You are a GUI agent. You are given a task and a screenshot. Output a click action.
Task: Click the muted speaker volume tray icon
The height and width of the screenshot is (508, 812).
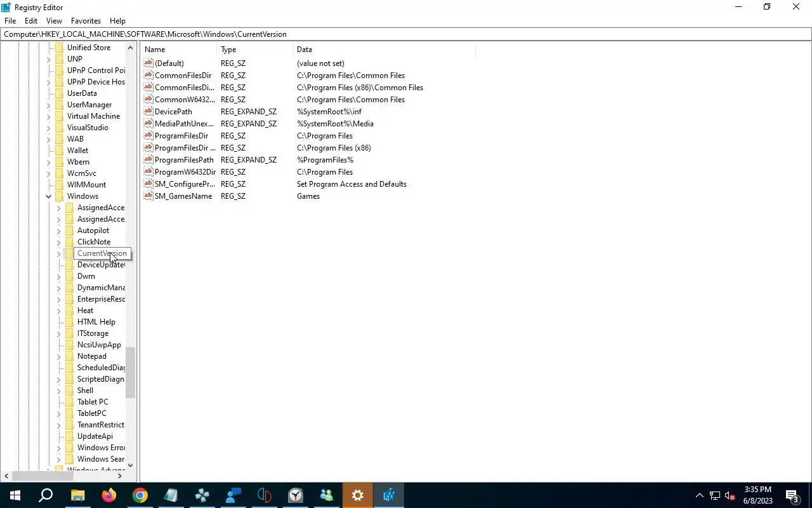730,495
